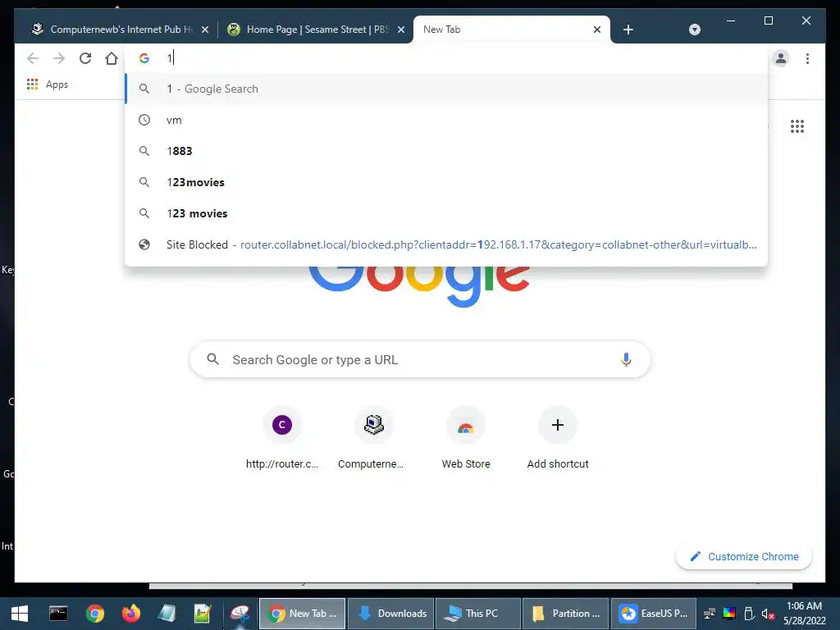Pick the '123 movies' suggestion with space
This screenshot has width=840, height=630.
tap(446, 213)
